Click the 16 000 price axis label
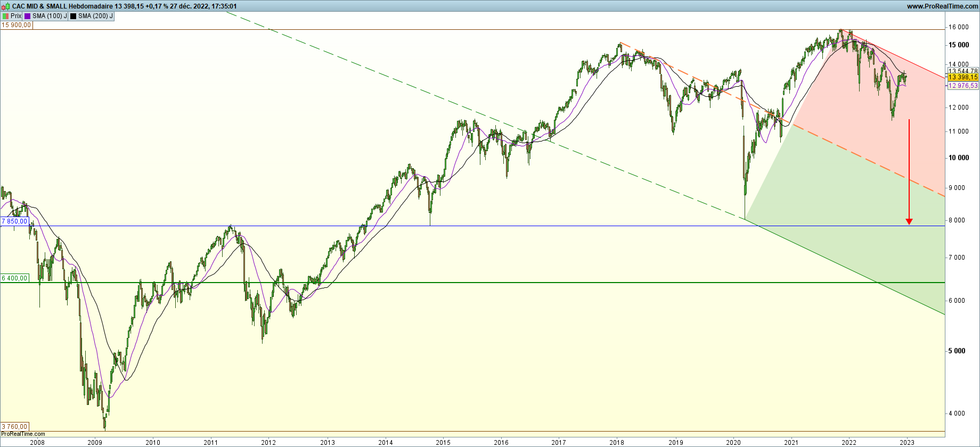The height and width of the screenshot is (447, 980). [959, 27]
